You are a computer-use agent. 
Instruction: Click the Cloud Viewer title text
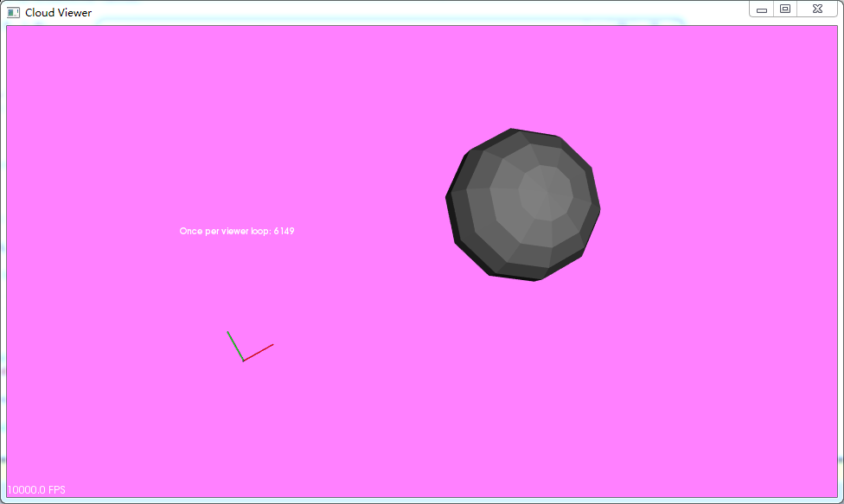point(58,13)
